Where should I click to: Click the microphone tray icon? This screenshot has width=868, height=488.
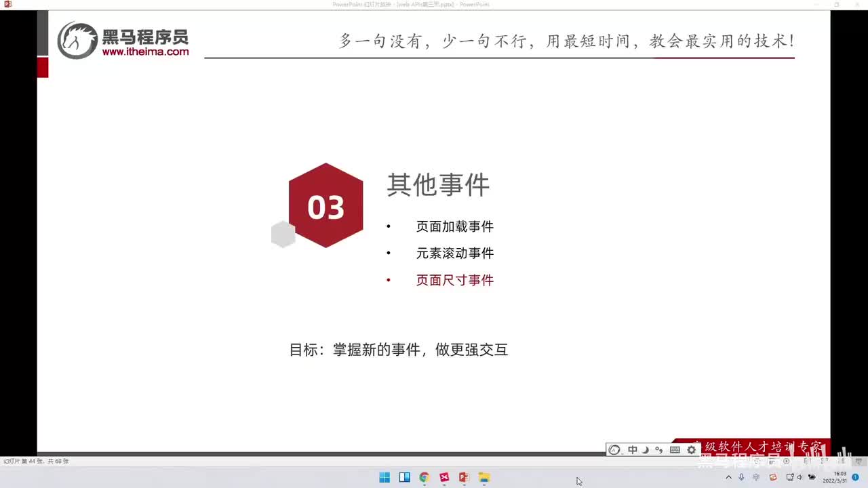(741, 477)
